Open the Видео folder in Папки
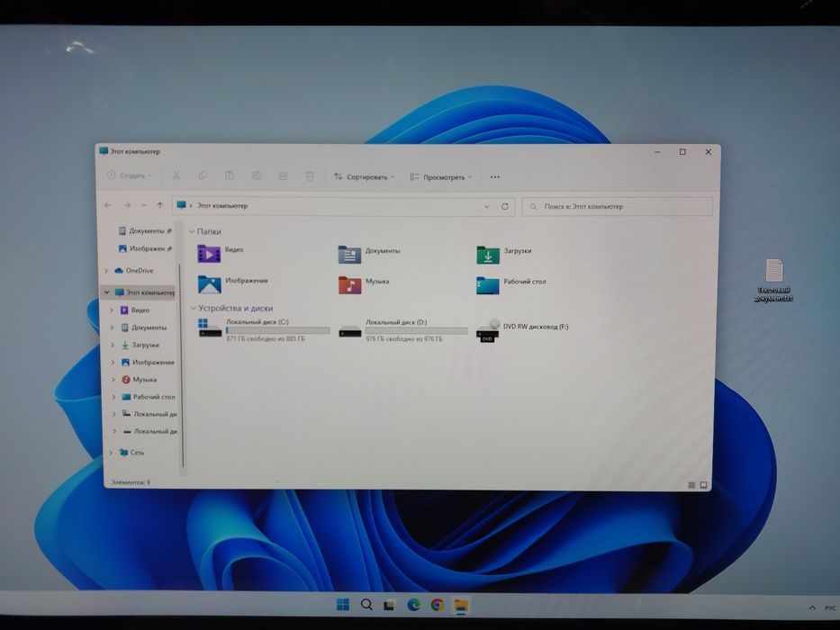Screen dimensions: 840x630 pos(221,253)
